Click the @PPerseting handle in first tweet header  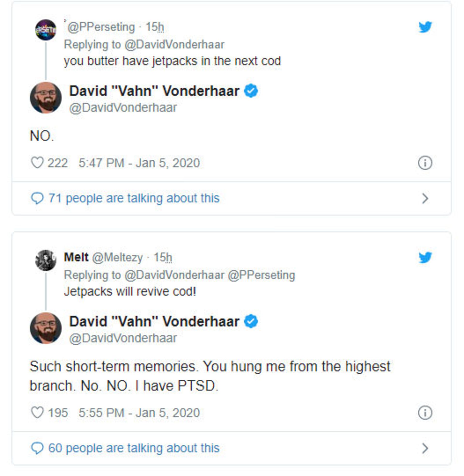click(x=101, y=27)
